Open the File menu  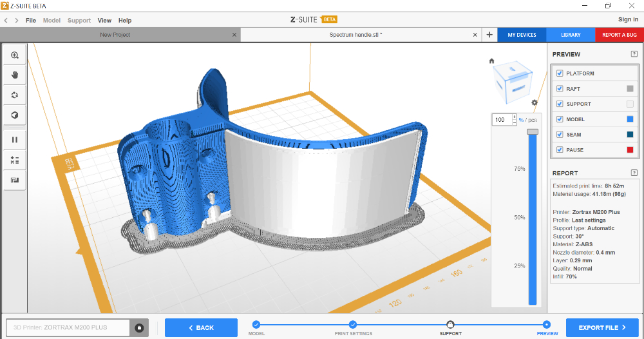(31, 20)
